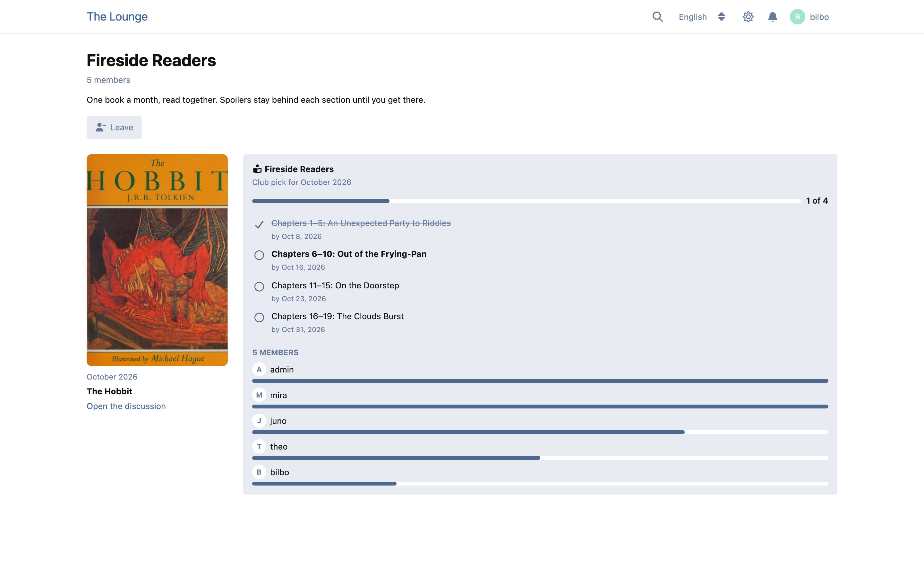
Task: Click the '1 of 4' progress count
Action: click(x=817, y=201)
